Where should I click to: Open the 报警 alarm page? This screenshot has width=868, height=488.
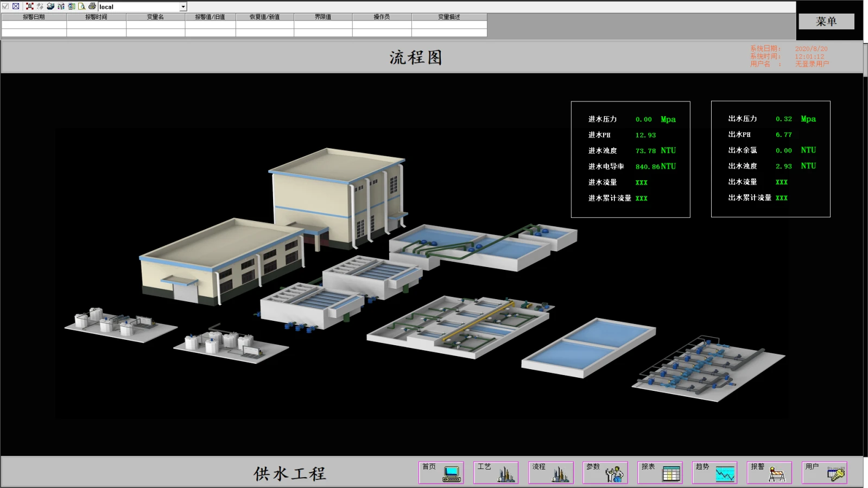[770, 472]
